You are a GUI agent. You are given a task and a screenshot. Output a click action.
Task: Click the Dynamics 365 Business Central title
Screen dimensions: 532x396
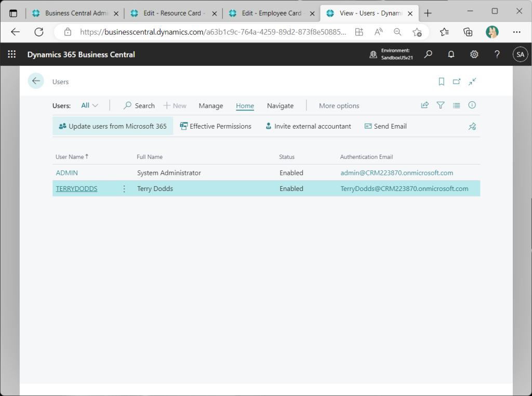pyautogui.click(x=81, y=54)
